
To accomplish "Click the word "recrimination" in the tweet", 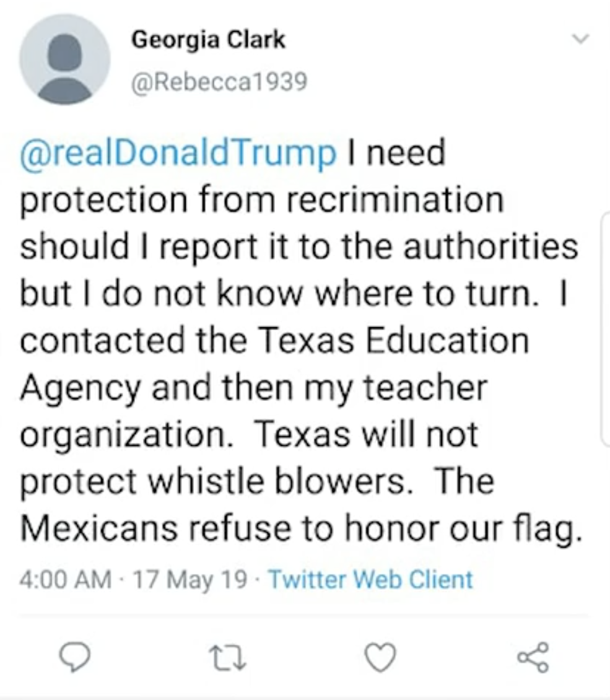I will tap(397, 200).
